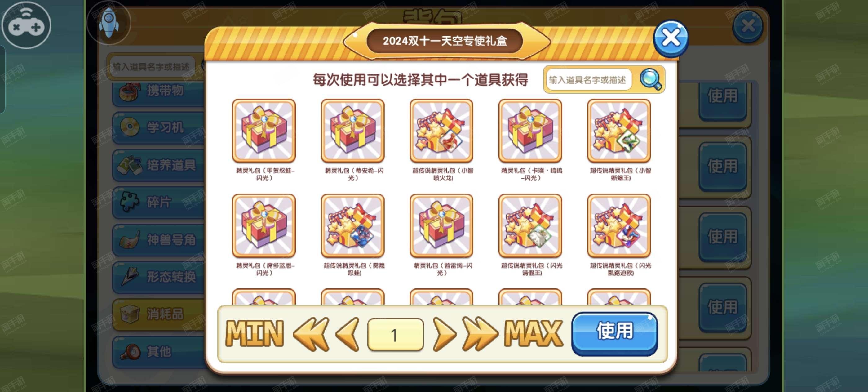
Task: Pick the 雾隐忍蛙 legendary gift pack
Action: click(352, 225)
